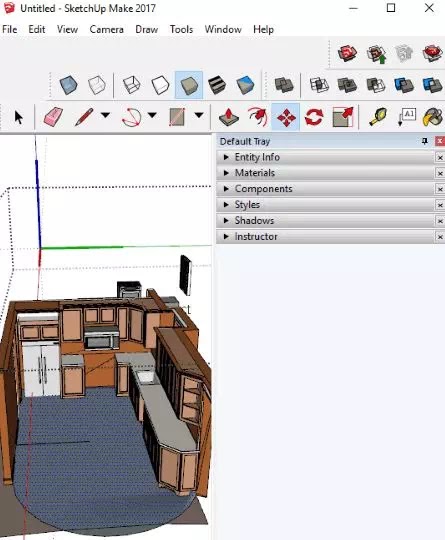Viewport: 445px width, 540px height.
Task: Choose the Line pencil tool
Action: tap(84, 117)
